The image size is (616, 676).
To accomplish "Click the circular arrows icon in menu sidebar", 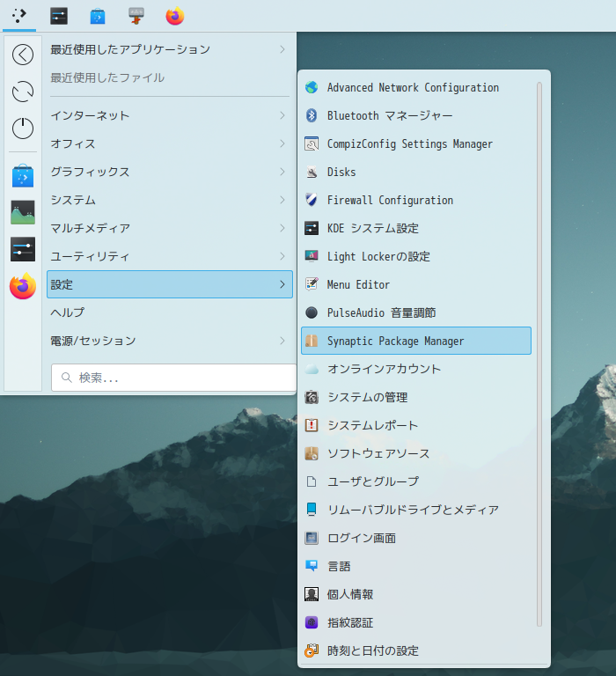I will (23, 92).
